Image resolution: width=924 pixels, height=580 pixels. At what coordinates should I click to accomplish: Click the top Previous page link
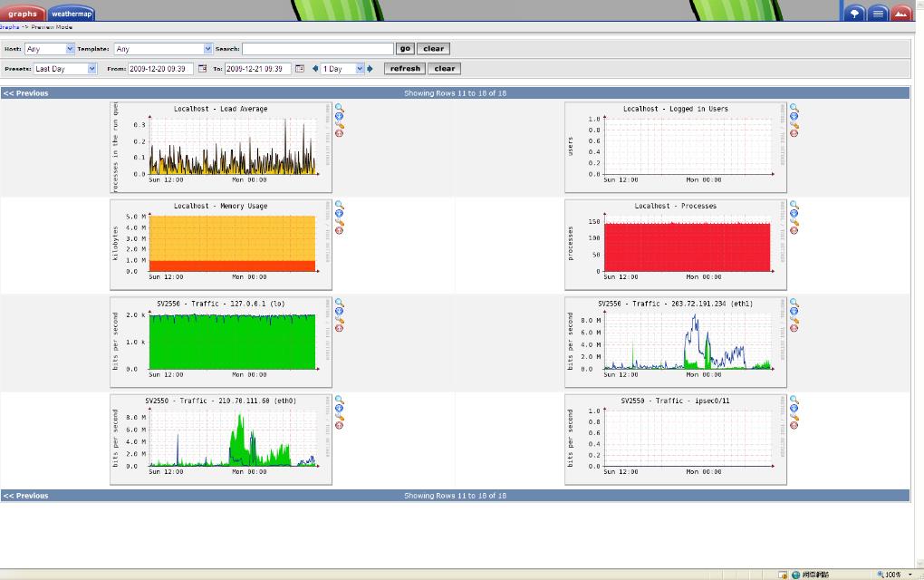click(x=25, y=93)
